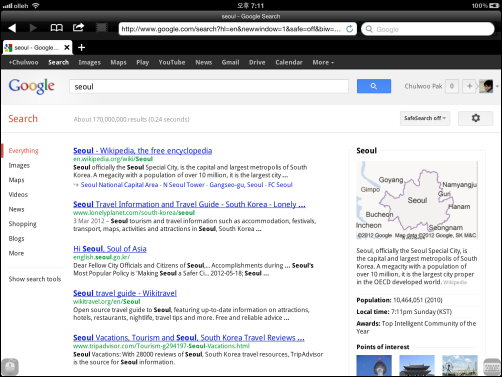Open Gmail in the top bar
The width and height of the screenshot is (502, 377).
click(x=230, y=62)
